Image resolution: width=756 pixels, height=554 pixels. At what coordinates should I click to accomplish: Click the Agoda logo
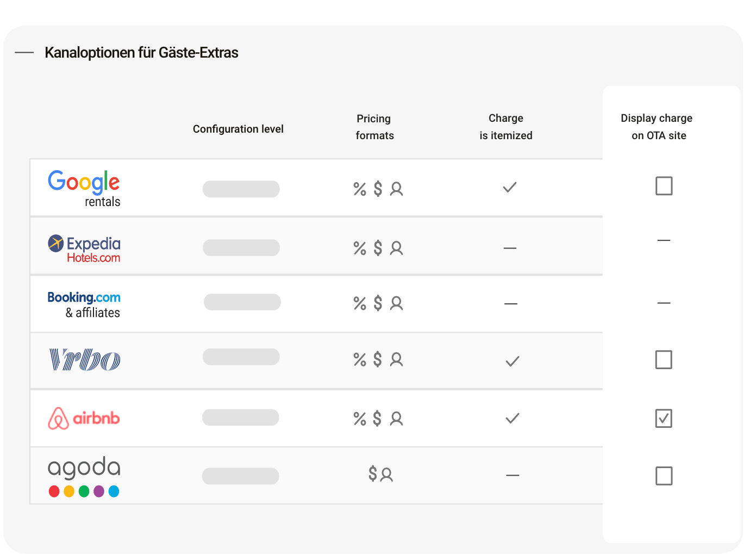tap(84, 476)
